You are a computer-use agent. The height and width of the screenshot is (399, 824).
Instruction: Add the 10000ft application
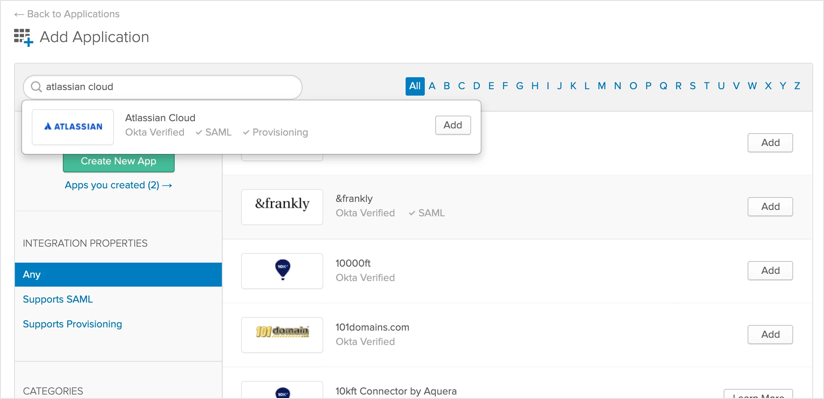(x=770, y=271)
